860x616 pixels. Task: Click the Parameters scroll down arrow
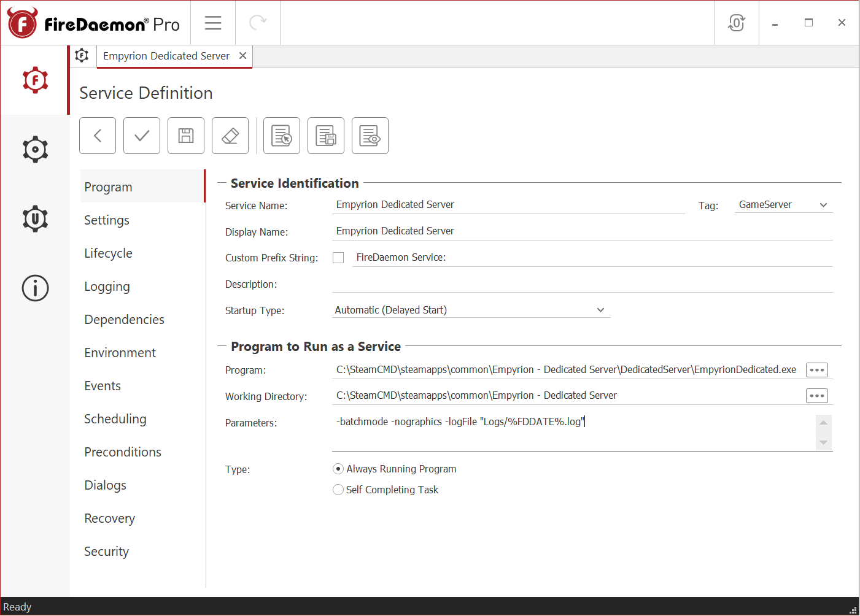click(824, 443)
